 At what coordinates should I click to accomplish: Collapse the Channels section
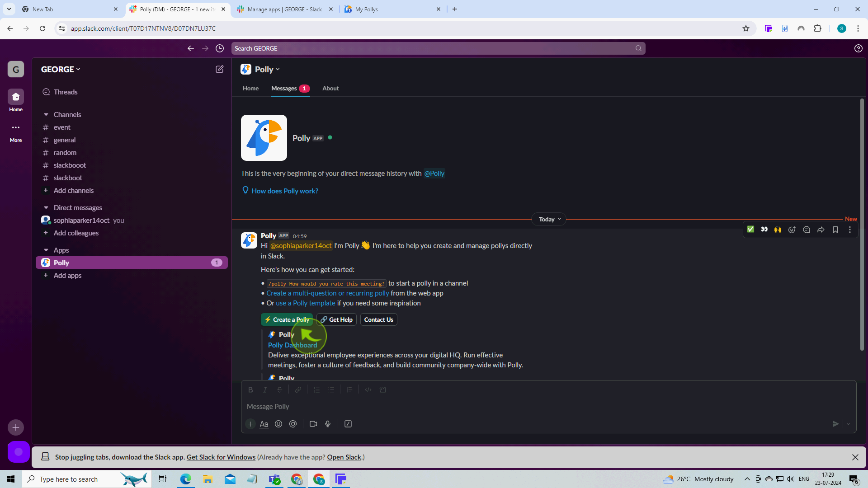(x=46, y=115)
